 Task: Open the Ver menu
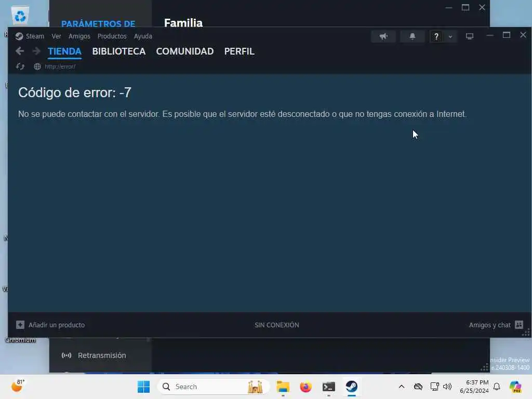coord(56,36)
